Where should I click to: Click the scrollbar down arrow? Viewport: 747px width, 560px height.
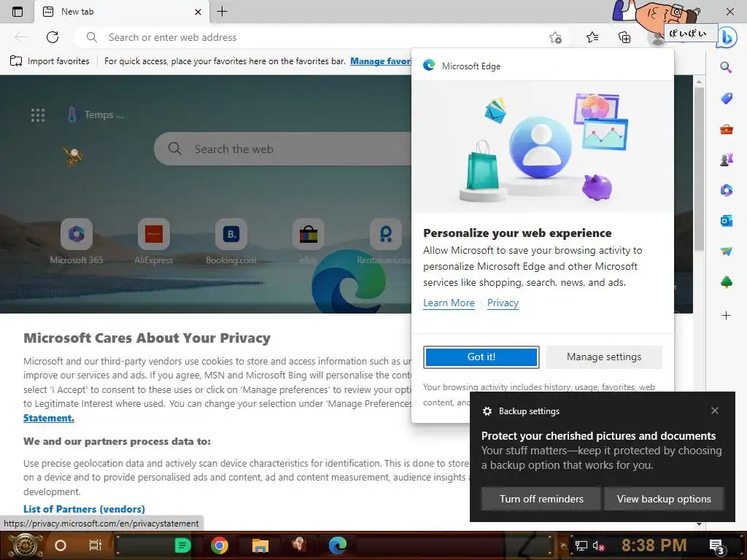[x=699, y=524]
